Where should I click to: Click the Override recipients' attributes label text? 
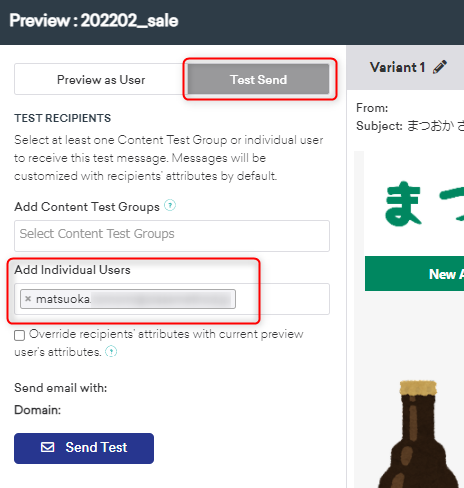pos(159,343)
